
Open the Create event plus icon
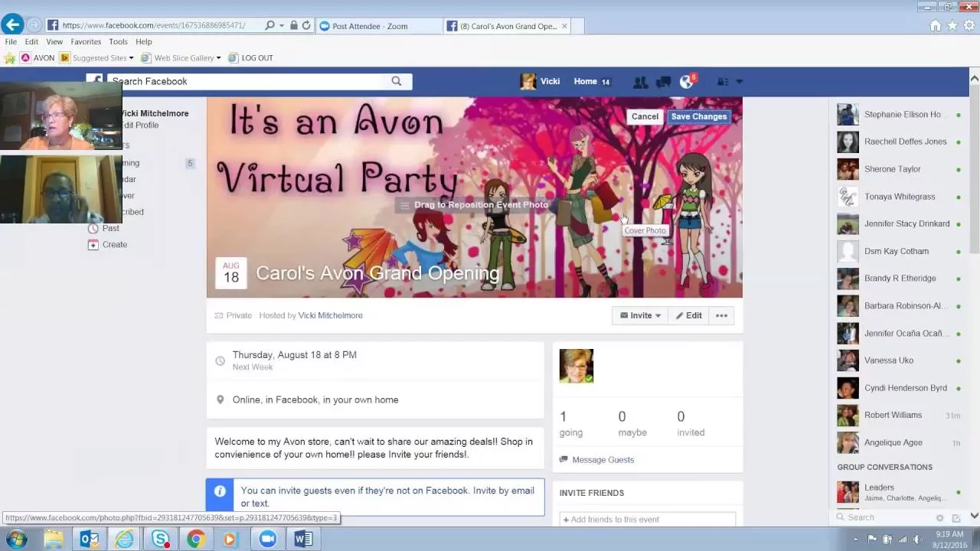pos(93,245)
